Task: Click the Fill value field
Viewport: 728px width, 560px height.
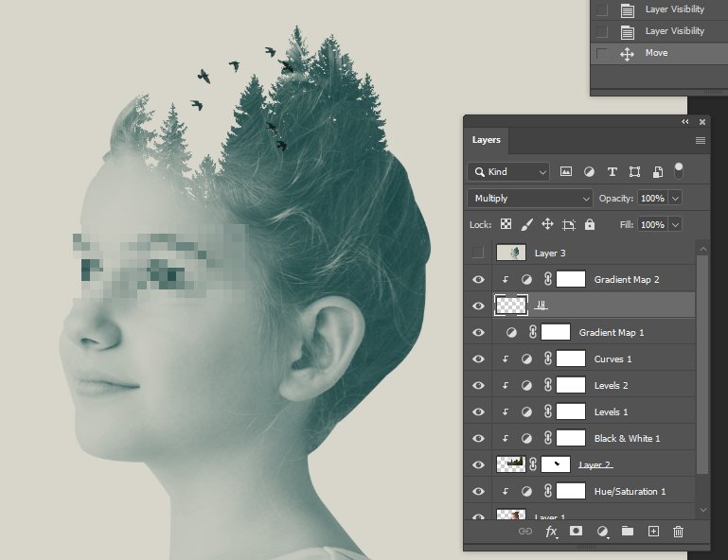Action: pyautogui.click(x=653, y=224)
